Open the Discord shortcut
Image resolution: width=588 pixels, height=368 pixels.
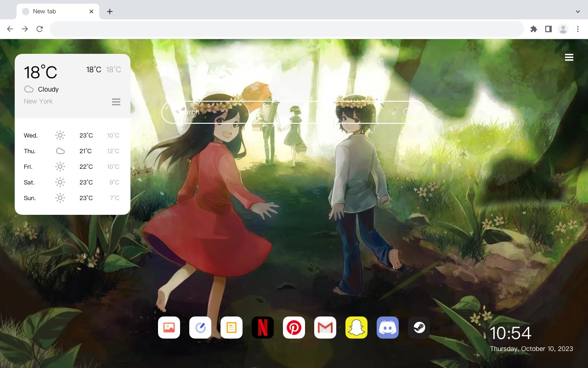[388, 328]
